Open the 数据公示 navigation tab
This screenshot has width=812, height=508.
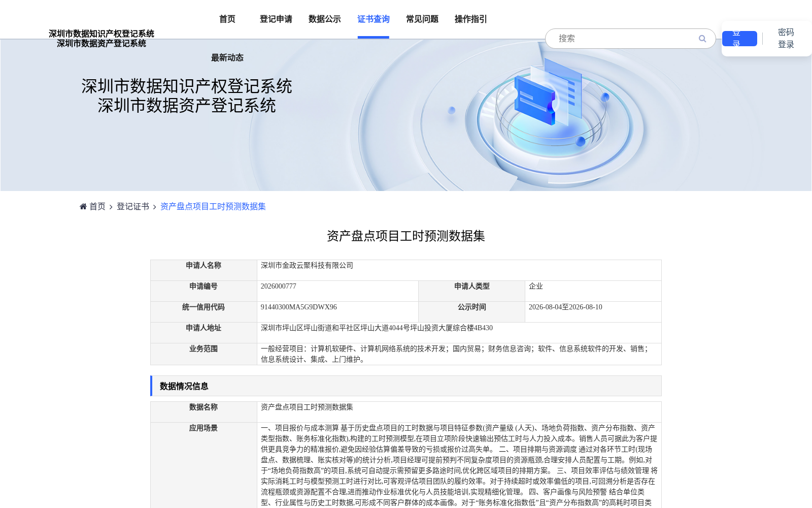click(x=325, y=19)
